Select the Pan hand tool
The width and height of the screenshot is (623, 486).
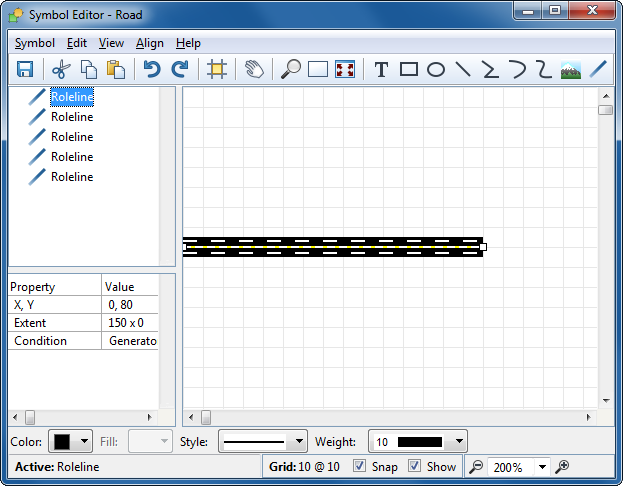[254, 69]
